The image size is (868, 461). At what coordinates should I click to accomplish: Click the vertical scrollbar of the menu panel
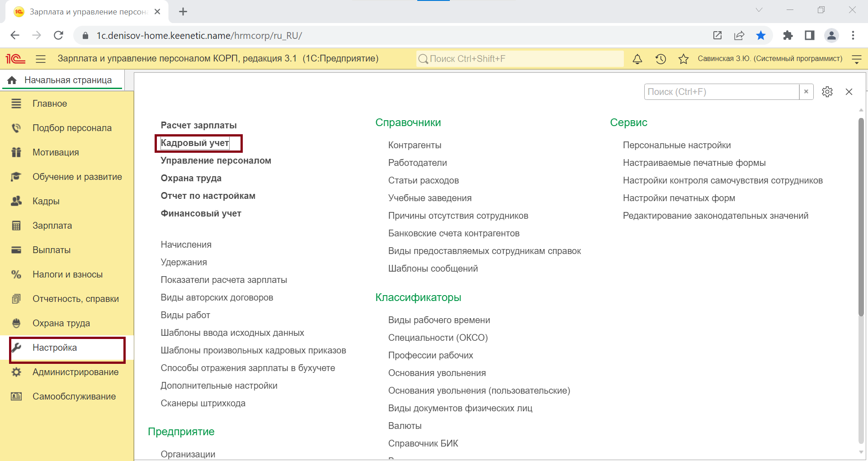[861, 217]
